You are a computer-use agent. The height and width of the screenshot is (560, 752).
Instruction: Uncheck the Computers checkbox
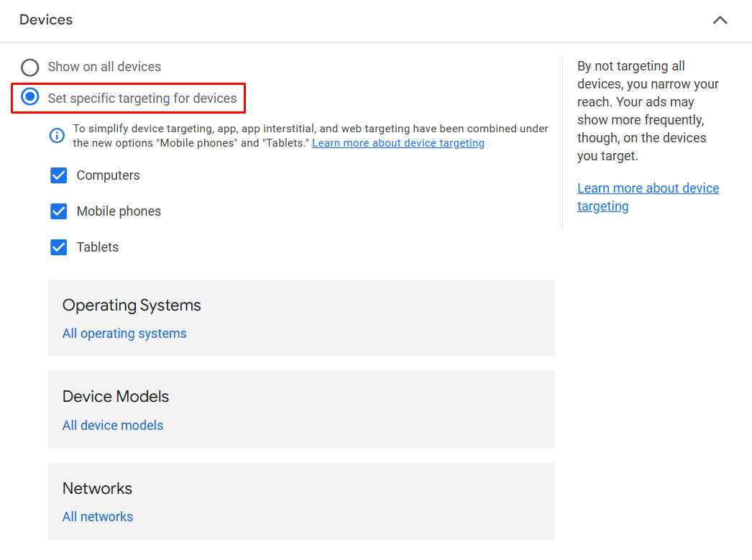click(x=58, y=175)
